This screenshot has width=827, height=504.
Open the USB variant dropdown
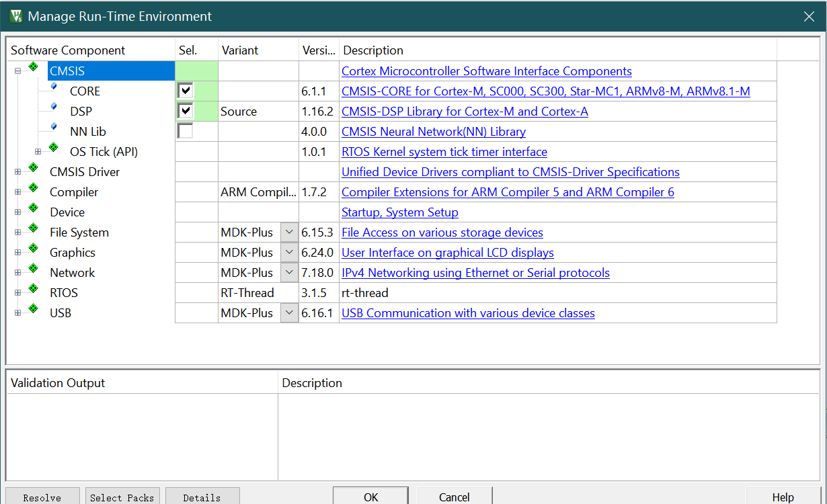(289, 313)
